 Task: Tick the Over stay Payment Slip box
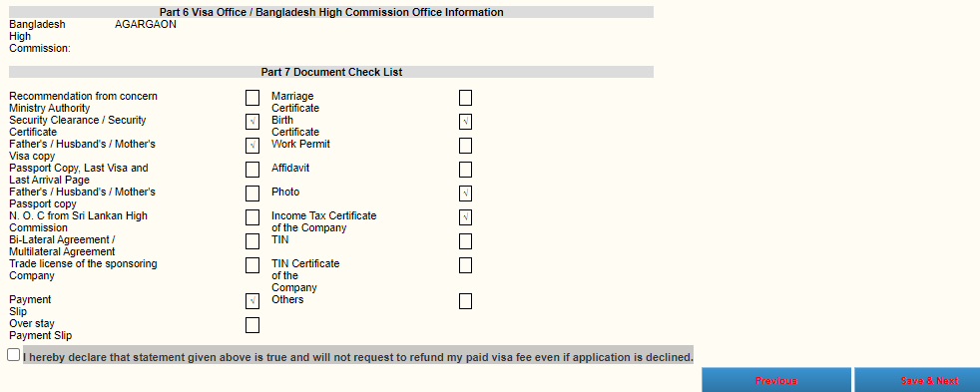(252, 325)
